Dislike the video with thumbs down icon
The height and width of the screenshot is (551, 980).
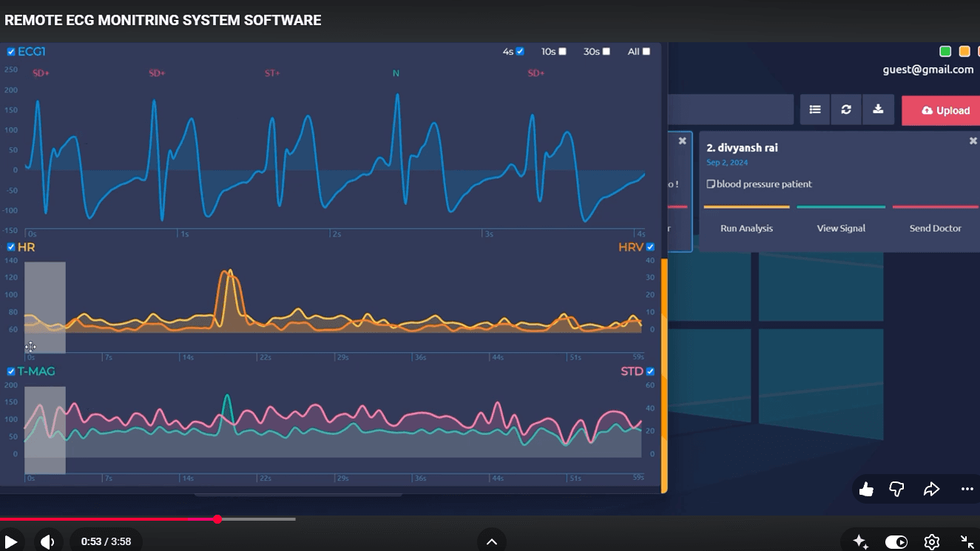pos(896,489)
